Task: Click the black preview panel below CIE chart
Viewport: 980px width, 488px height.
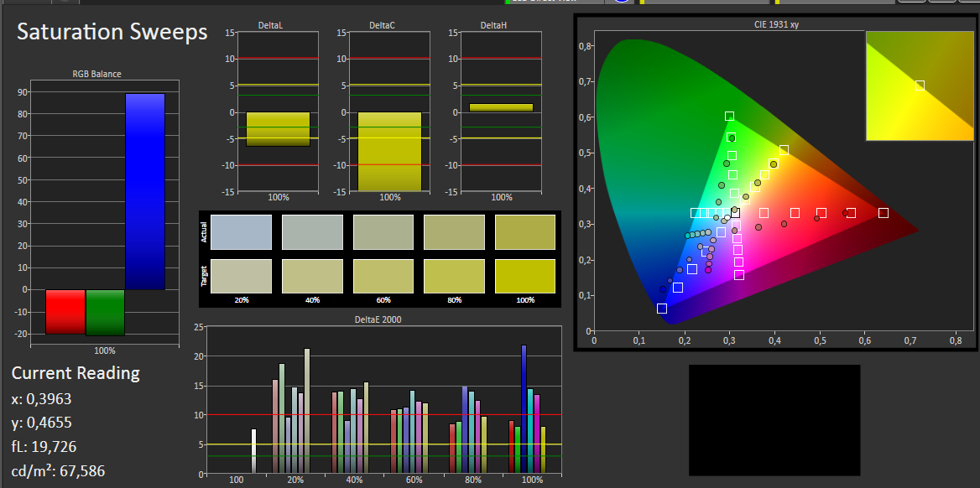Action: point(774,421)
